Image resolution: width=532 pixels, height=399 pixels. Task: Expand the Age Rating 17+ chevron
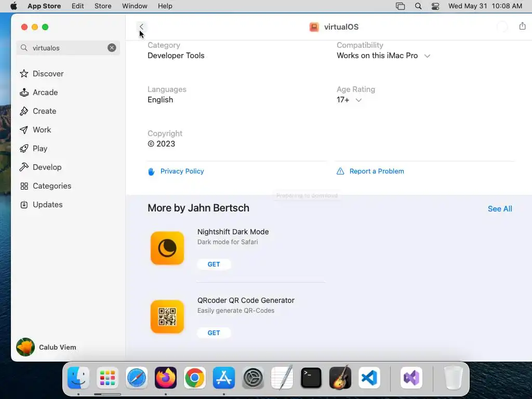358,100
